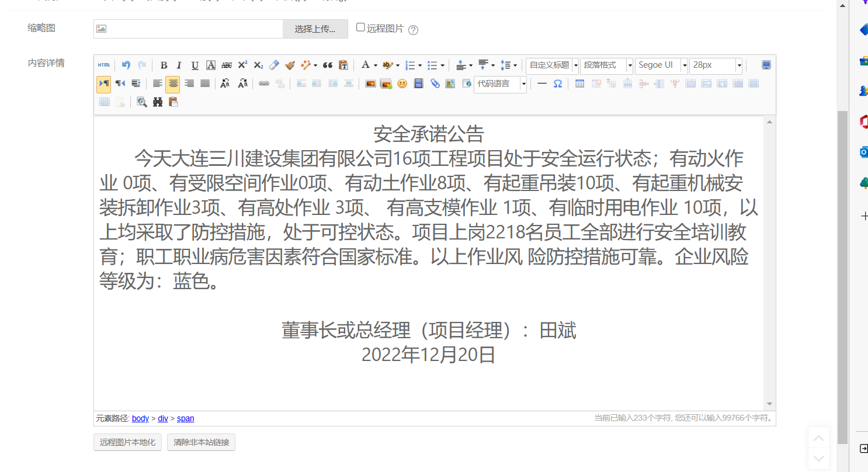The height and width of the screenshot is (472, 868).
Task: Insert a table
Action: coord(579,84)
